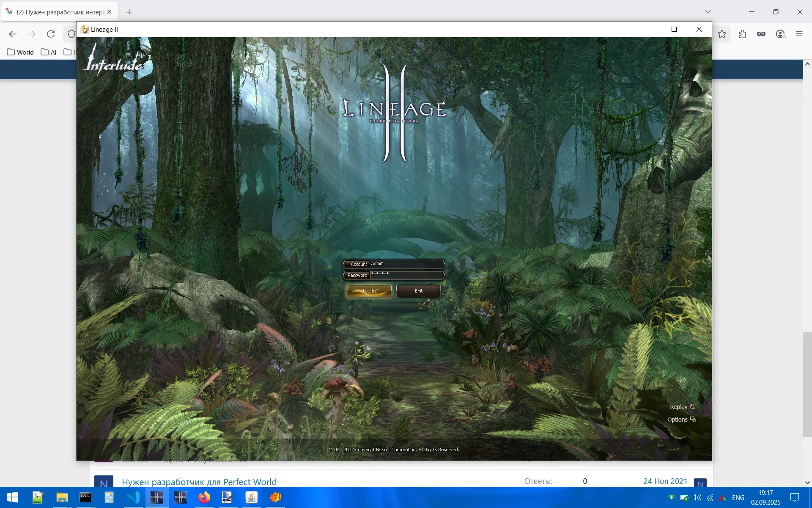Open the browser extensions menu
812x508 pixels.
tap(742, 34)
